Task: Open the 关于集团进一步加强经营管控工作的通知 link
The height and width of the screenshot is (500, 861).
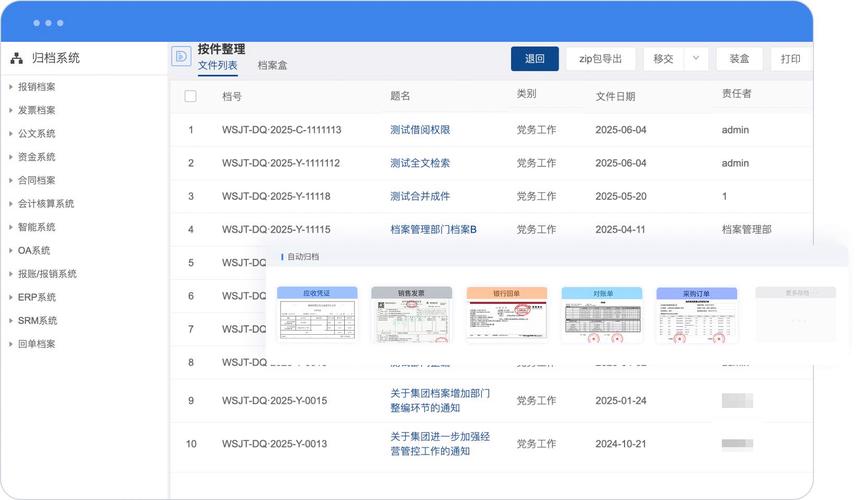Action: (440, 444)
